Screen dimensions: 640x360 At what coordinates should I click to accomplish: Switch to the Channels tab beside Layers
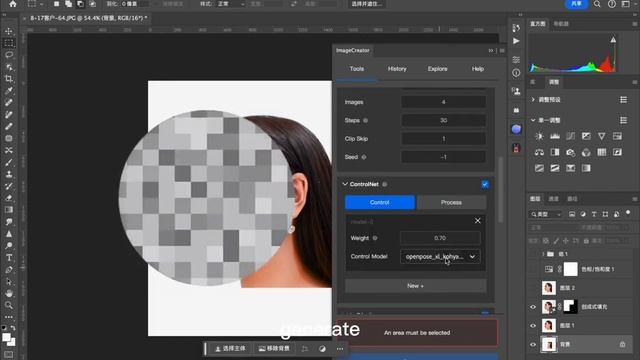tap(553, 199)
